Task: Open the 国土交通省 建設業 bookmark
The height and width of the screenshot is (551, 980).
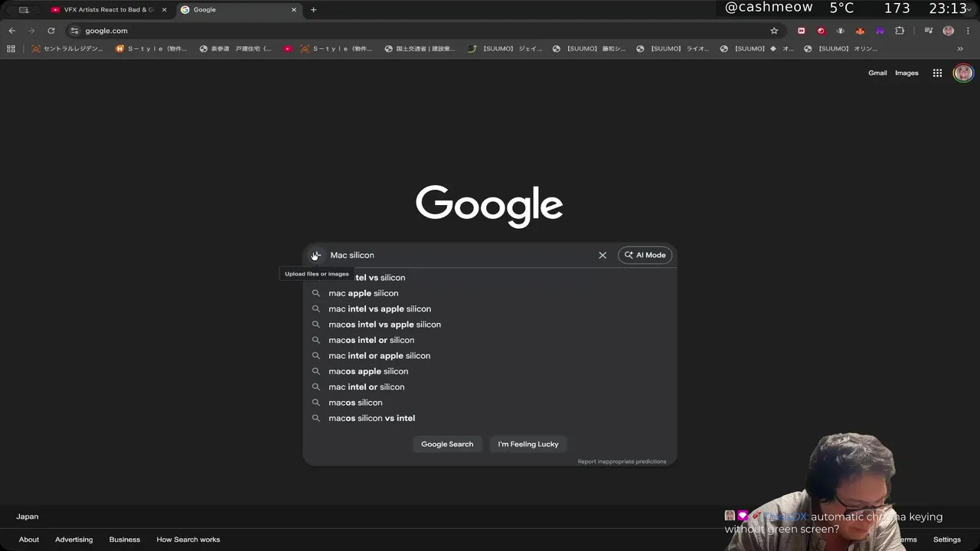Action: tap(420, 48)
